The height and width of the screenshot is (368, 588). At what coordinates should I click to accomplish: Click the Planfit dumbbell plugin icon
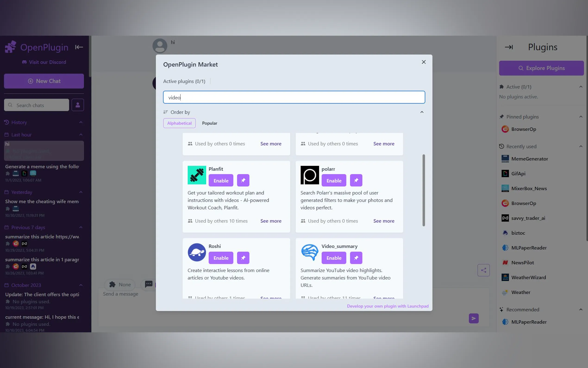click(197, 175)
